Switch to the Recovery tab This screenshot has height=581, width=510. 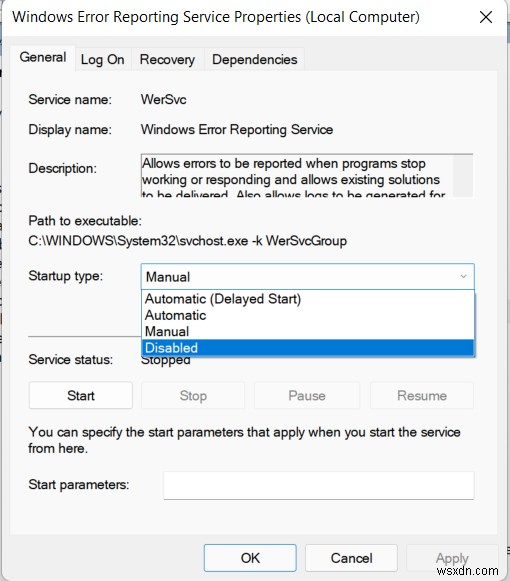[x=167, y=59]
